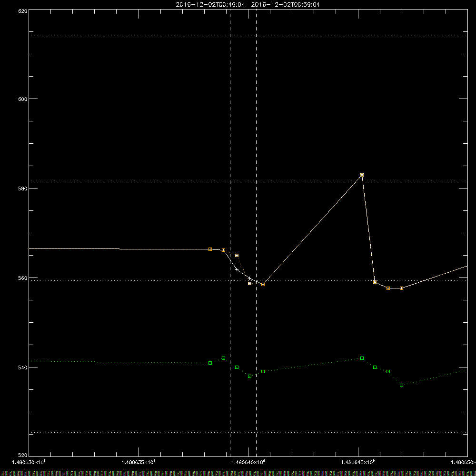Click the x-axis label 1.480640×10⁹
This screenshot has height=476, width=476.
(248, 462)
